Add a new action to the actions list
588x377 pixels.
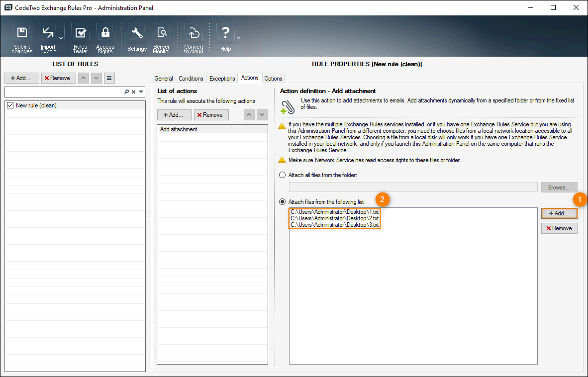click(x=175, y=115)
